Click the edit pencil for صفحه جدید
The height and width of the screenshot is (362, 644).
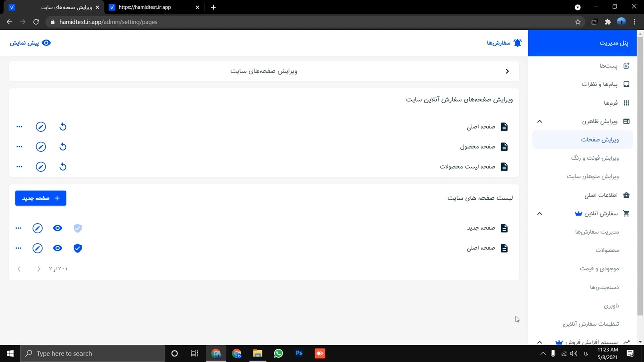(38, 228)
